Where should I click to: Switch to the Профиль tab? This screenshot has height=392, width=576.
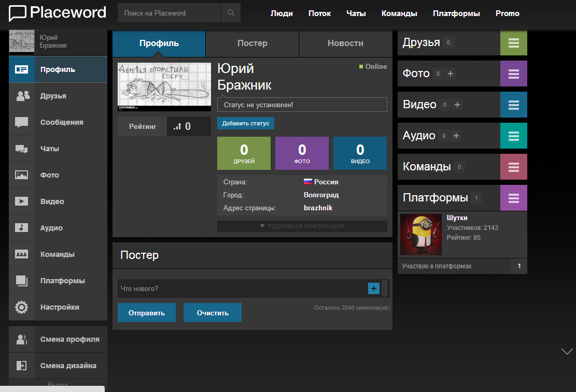(x=159, y=43)
